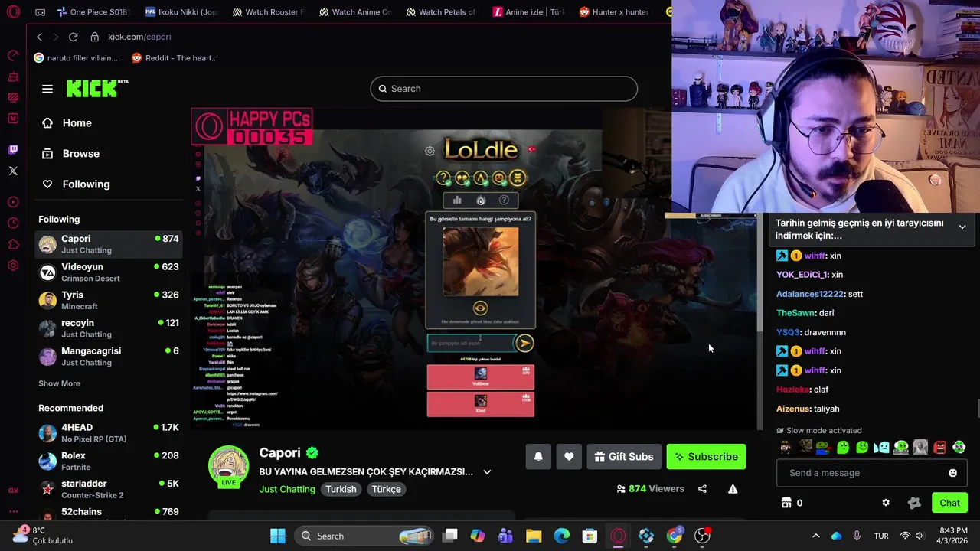Open Tyris channel in Following

click(109, 300)
